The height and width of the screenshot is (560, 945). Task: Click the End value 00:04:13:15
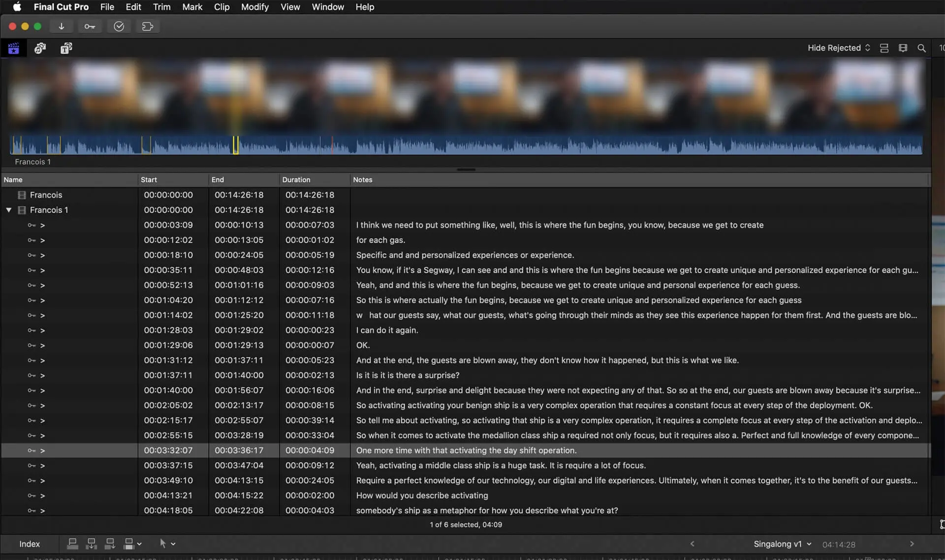click(x=239, y=480)
